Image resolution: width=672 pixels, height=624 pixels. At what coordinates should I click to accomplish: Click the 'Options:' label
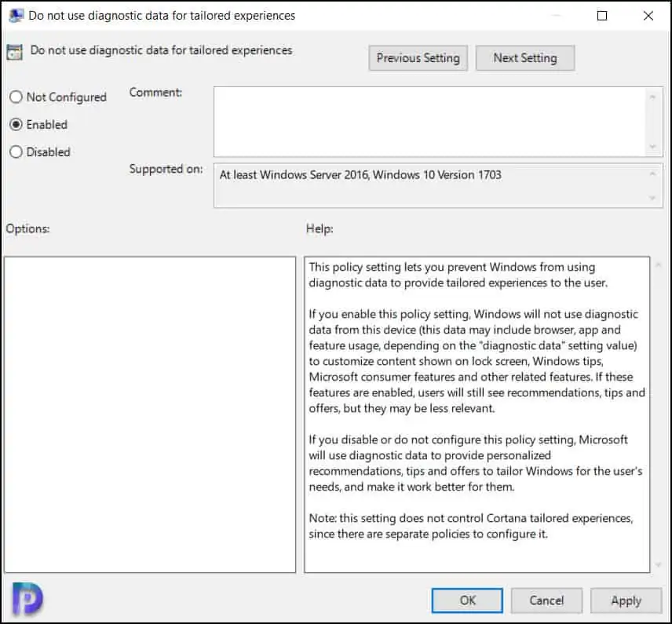click(x=27, y=228)
